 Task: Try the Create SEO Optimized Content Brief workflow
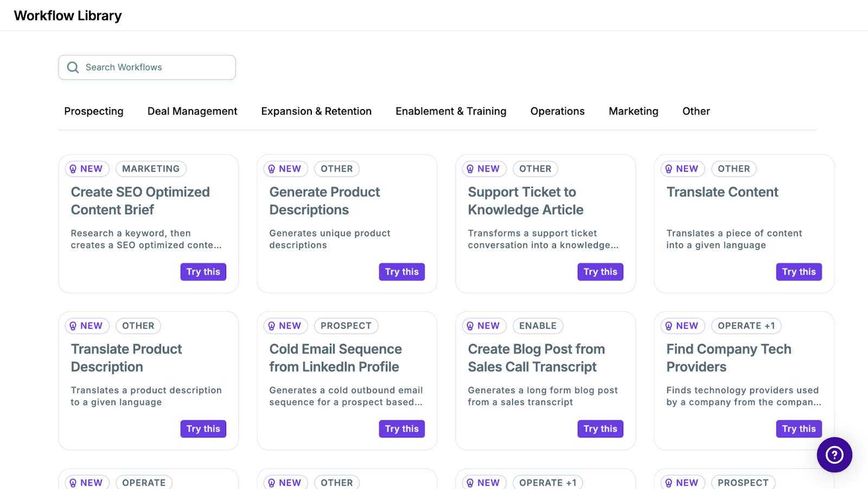203,272
